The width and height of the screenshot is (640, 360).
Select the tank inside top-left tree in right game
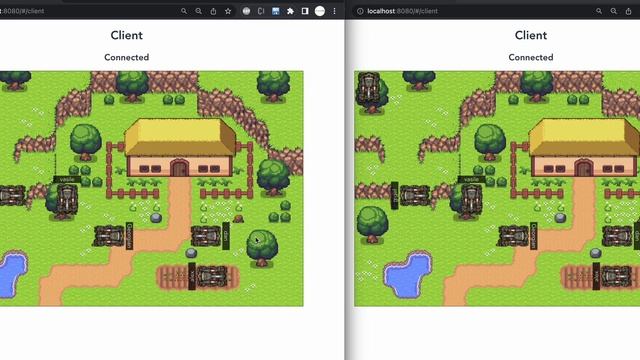tap(369, 87)
